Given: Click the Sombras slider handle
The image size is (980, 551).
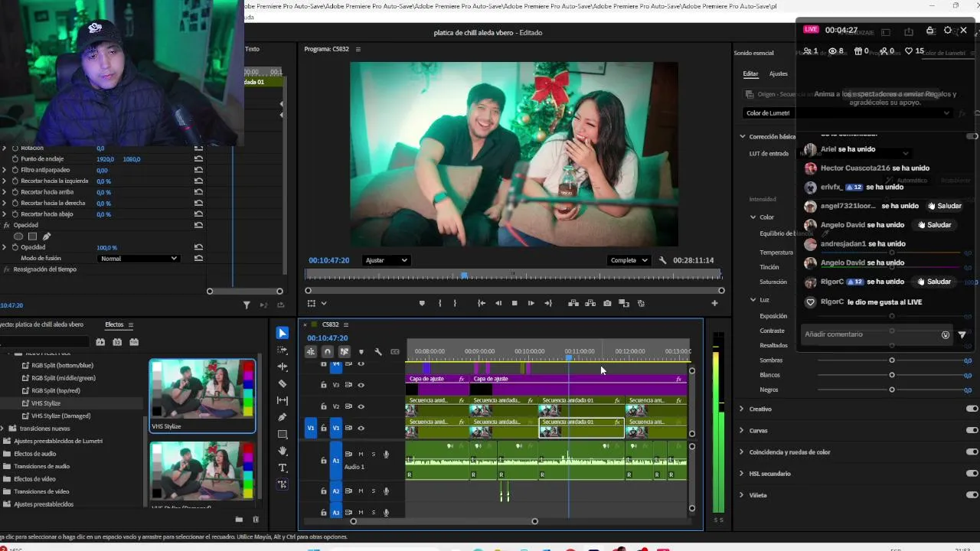Looking at the screenshot, I should 892,360.
